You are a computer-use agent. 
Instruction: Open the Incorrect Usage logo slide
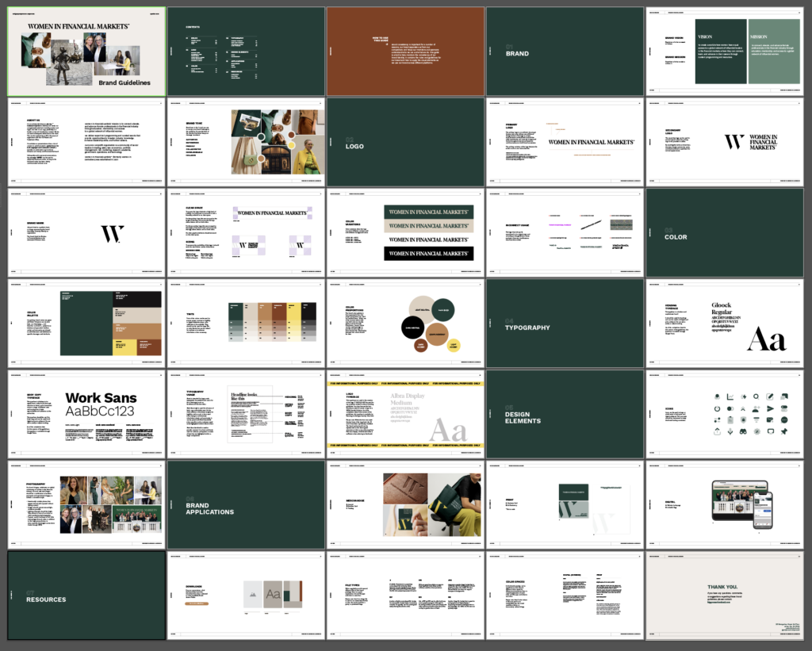click(x=565, y=232)
